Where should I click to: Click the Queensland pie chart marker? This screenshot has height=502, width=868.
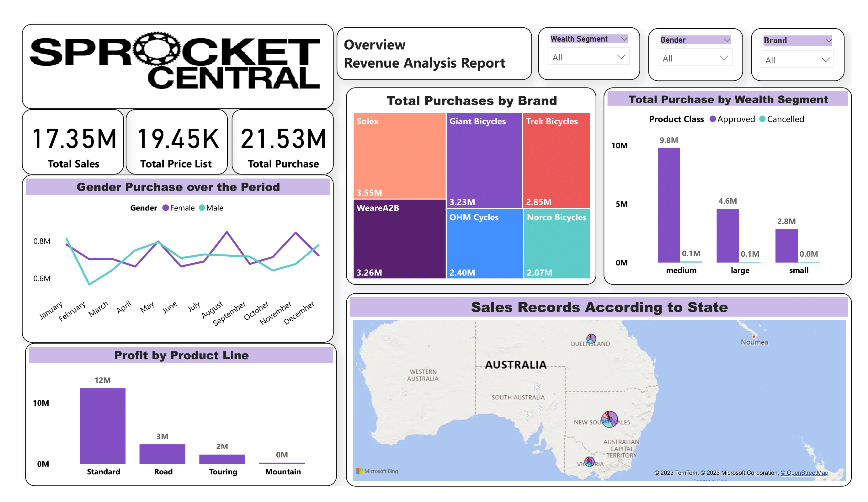(x=591, y=339)
